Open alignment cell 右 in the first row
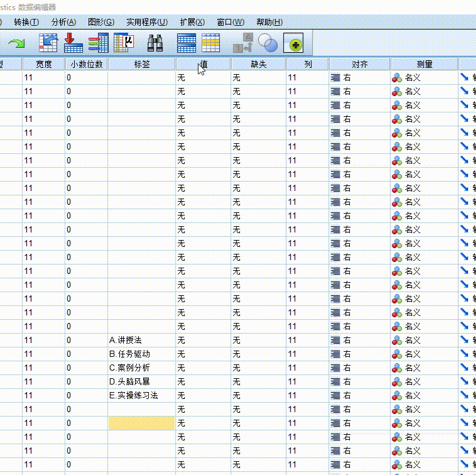Viewport: 476px width, 475px height. coord(359,78)
